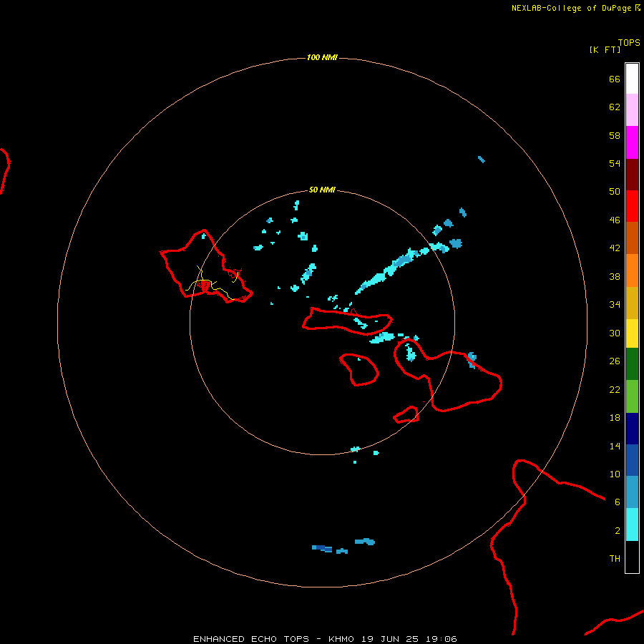The width and height of the screenshot is (644, 644).
Task: Click the legend value 30
Action: click(615, 333)
